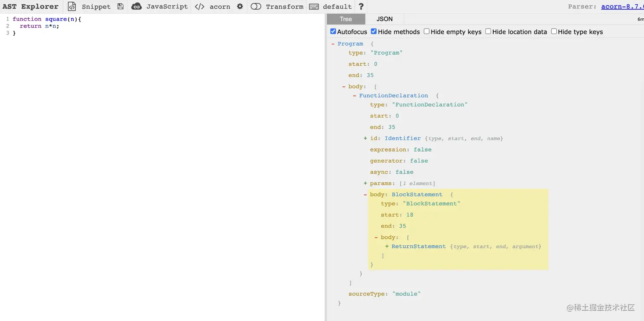Image resolution: width=644 pixels, height=321 pixels.
Task: Collapse the Program body array
Action: (344, 86)
